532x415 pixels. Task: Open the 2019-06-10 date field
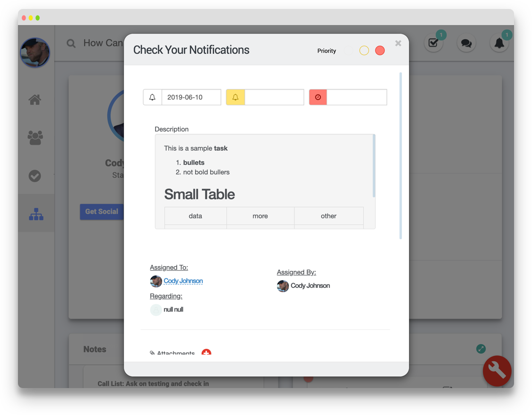coord(192,97)
